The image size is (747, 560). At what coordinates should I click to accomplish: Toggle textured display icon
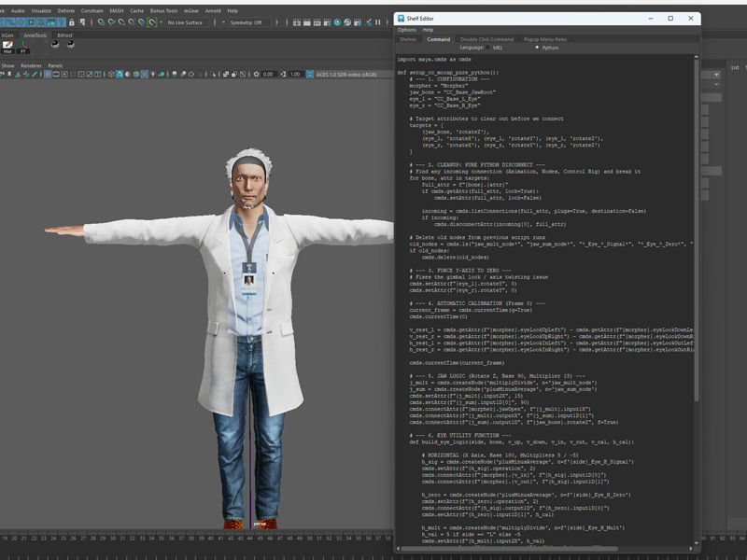coord(145,75)
